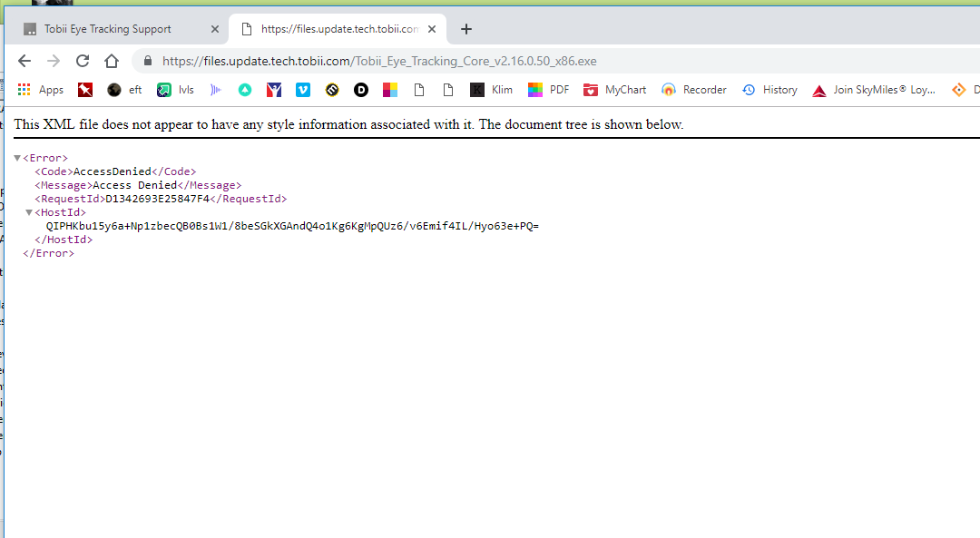Open the black circle D bookmark
Viewport: 980px width, 538px height.
(361, 90)
